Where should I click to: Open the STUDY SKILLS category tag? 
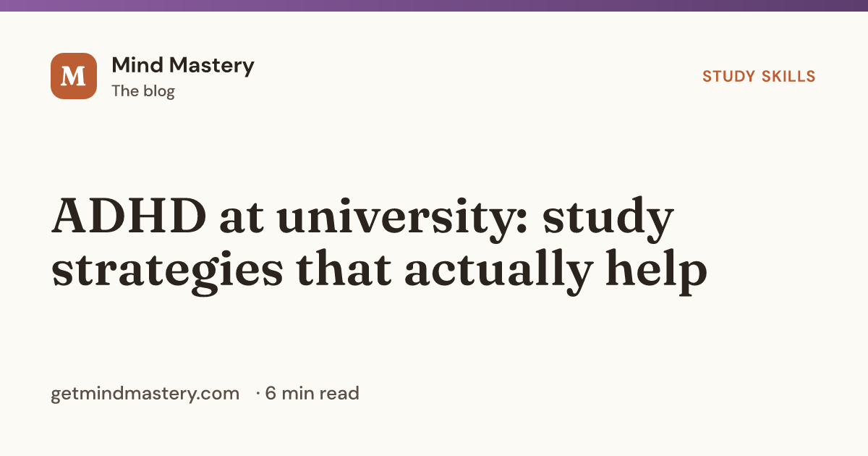point(759,76)
